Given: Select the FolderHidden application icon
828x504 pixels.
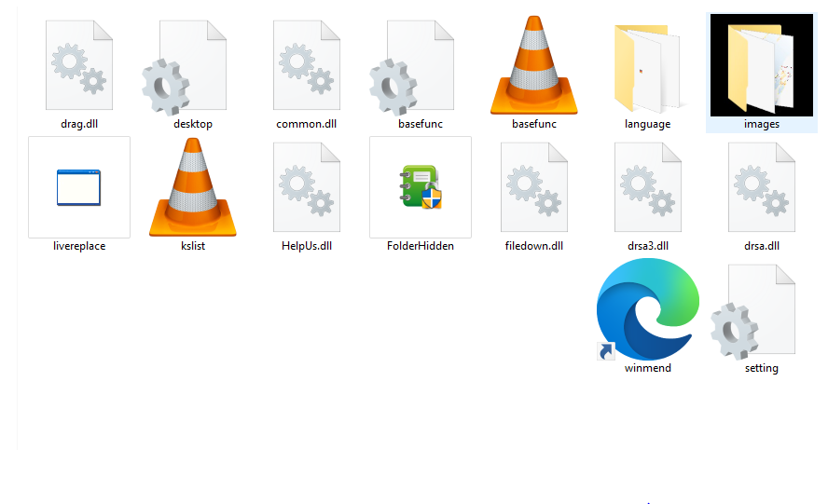Looking at the screenshot, I should click(x=421, y=187).
